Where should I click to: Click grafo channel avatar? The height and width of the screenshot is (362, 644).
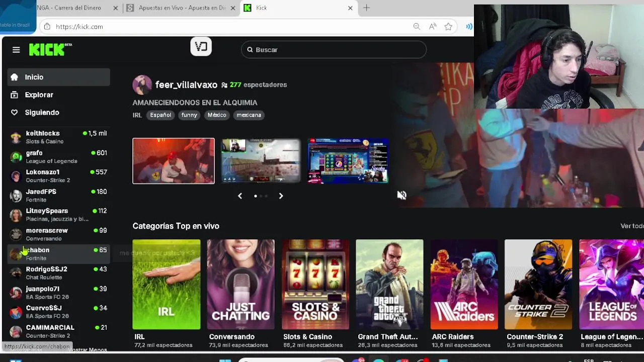point(16,157)
